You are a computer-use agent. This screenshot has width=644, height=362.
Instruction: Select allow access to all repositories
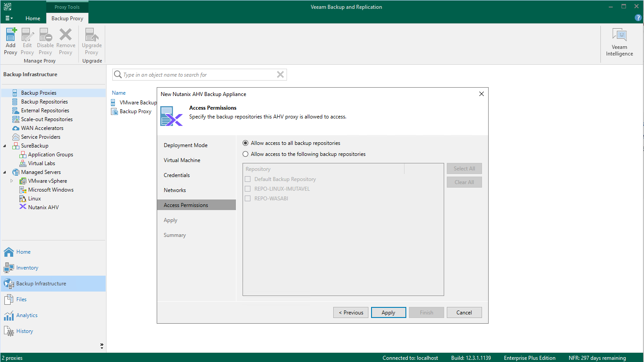[246, 143]
